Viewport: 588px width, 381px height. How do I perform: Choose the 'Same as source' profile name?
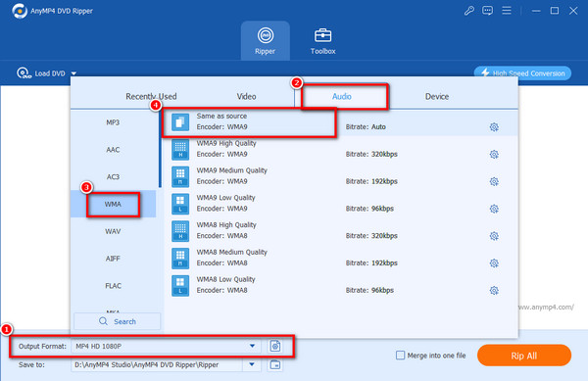pyautogui.click(x=221, y=117)
